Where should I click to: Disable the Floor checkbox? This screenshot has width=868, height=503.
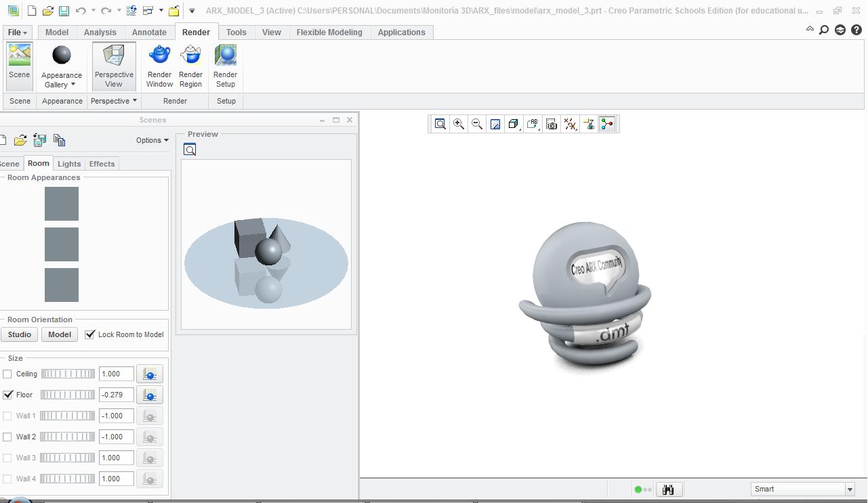click(x=7, y=395)
